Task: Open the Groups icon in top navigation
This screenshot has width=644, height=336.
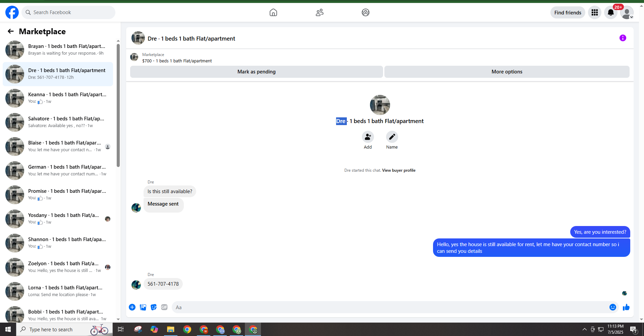Action: [x=366, y=12]
